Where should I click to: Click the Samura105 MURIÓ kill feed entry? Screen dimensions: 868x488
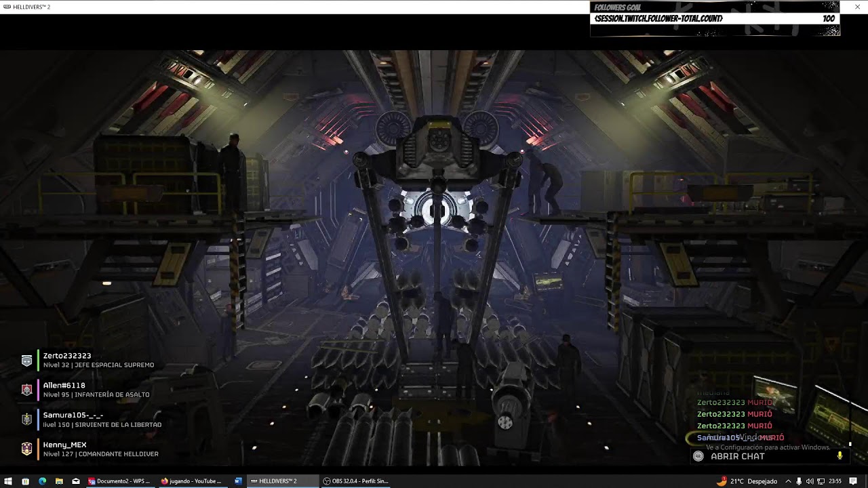740,438
